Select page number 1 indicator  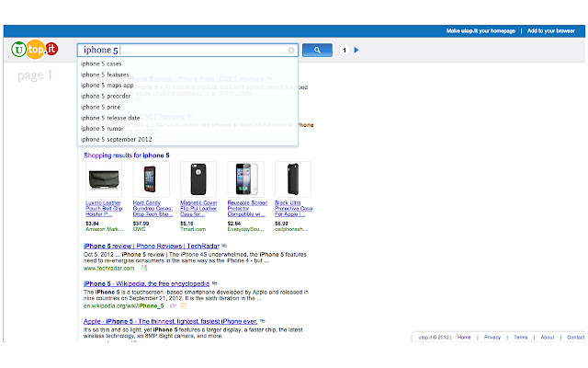[345, 50]
